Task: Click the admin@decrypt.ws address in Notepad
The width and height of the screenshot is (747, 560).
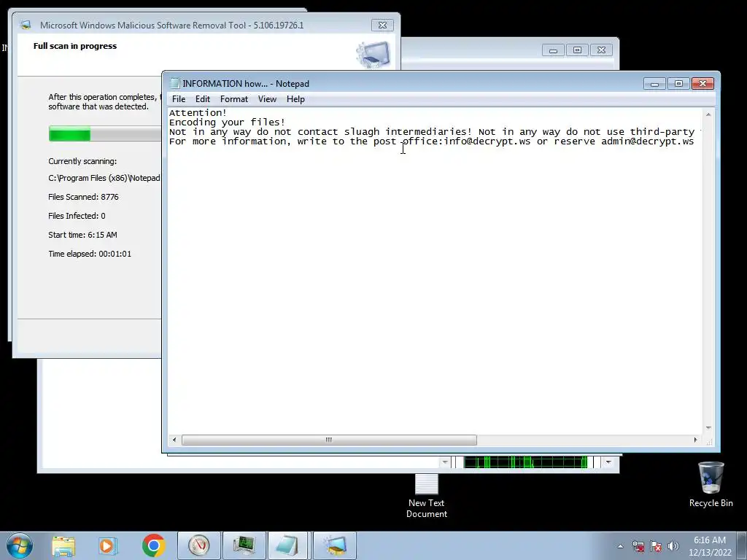Action: coord(647,141)
